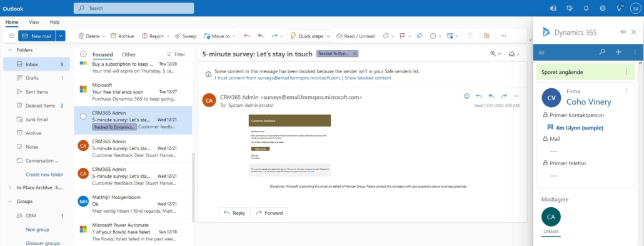Screen dimensions: 644x246
Task: Toggle the folder pane hamburger icon
Action: [11, 36]
